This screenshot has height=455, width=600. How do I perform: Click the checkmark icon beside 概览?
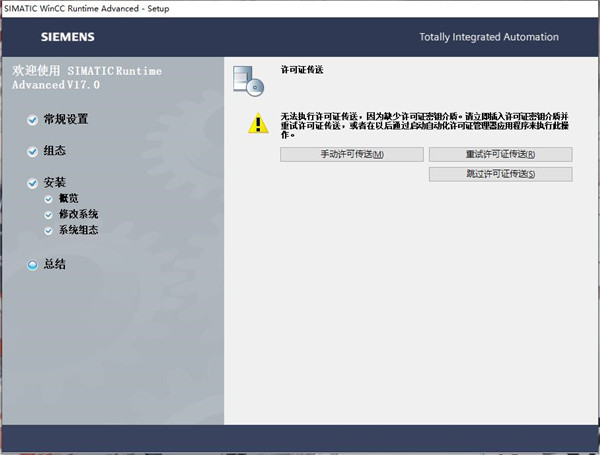tap(48, 199)
